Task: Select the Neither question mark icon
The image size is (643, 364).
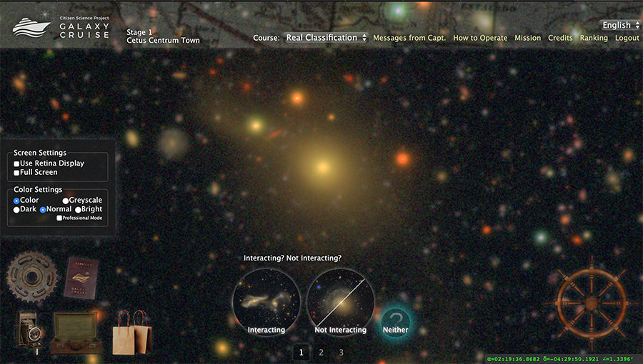Action: click(x=395, y=320)
